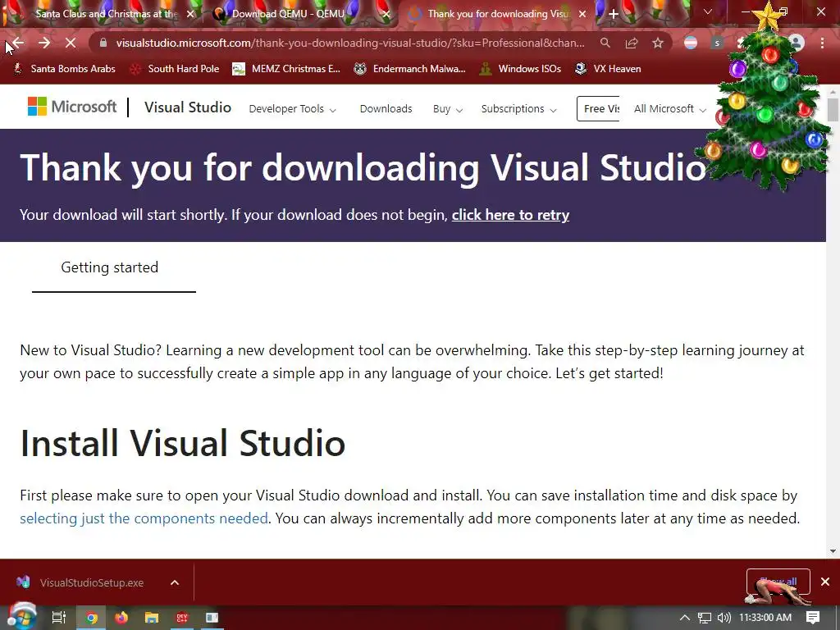Go back with the browser back arrow

[x=18, y=43]
